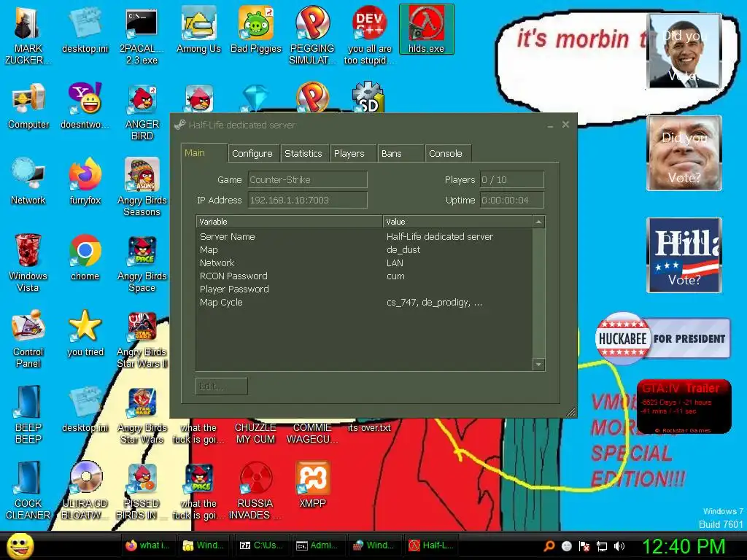Open the smiley face Start button

20,546
